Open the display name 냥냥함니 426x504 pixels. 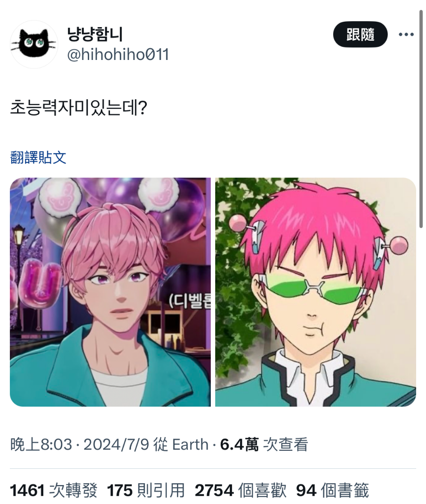[x=95, y=34]
